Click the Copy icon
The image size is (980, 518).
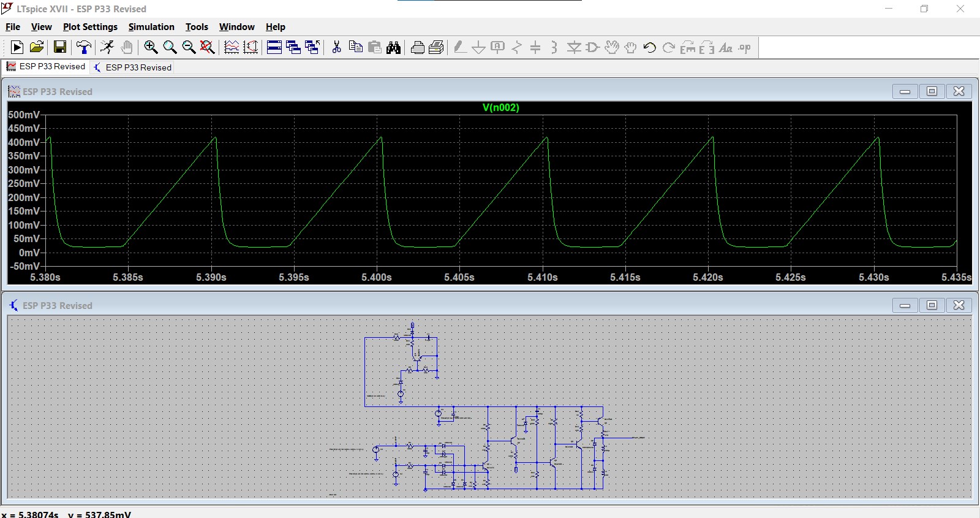pyautogui.click(x=355, y=47)
